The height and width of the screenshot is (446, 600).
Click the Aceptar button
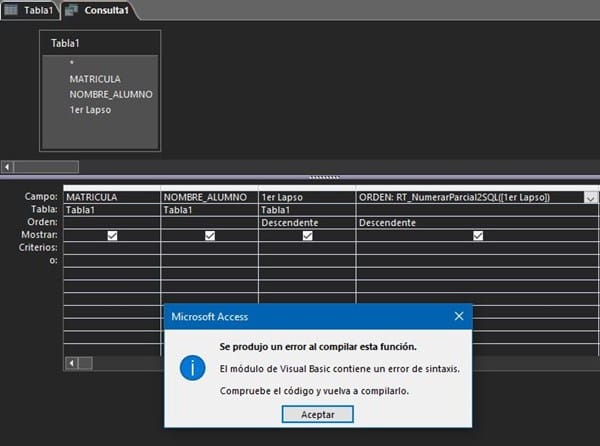318,414
